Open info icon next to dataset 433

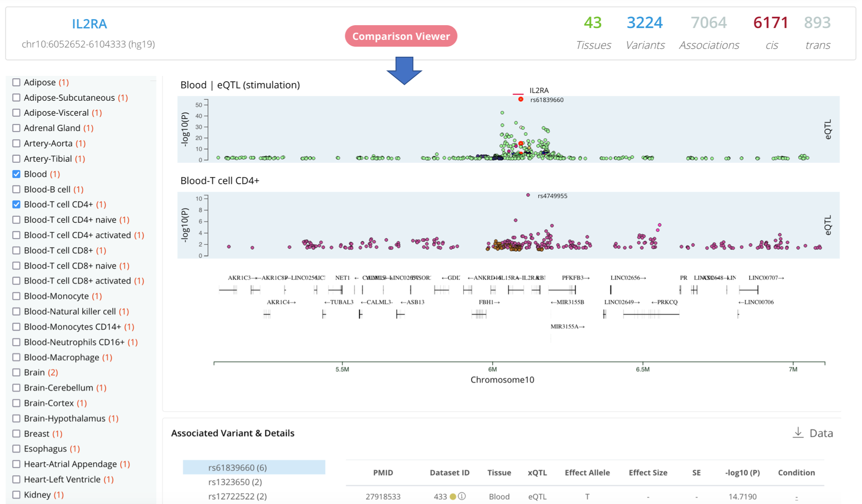tap(462, 496)
